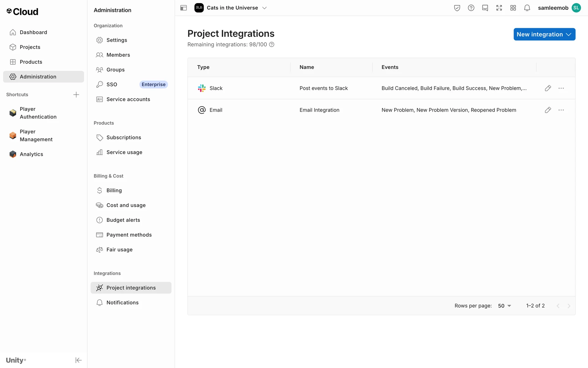Select Budget alerts under Billing & Cost
The width and height of the screenshot is (588, 368).
pyautogui.click(x=123, y=220)
